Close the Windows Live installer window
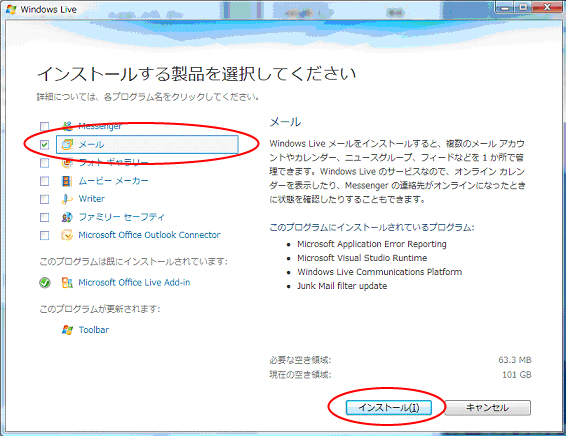566x436 pixels. tap(547, 7)
